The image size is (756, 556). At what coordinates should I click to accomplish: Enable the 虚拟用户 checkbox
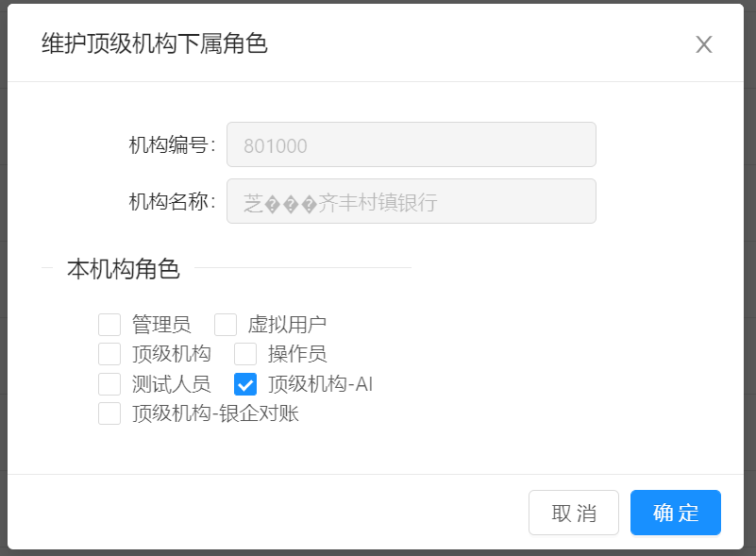click(226, 325)
